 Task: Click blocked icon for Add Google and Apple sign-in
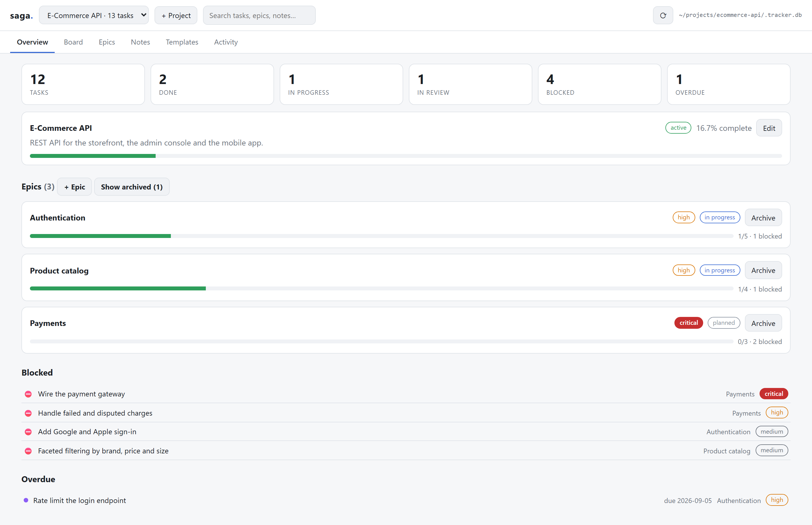[28, 432]
